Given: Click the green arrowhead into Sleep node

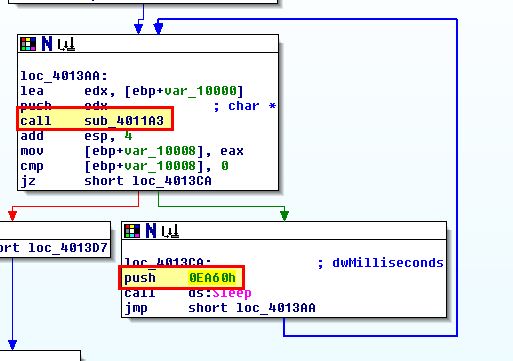Looking at the screenshot, I should pos(284,215).
